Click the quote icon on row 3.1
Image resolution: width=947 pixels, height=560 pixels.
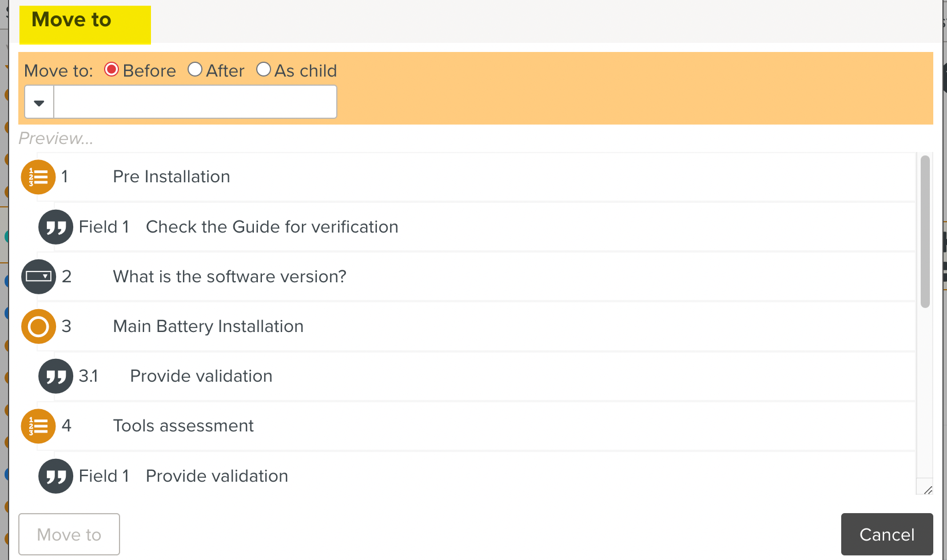(55, 376)
